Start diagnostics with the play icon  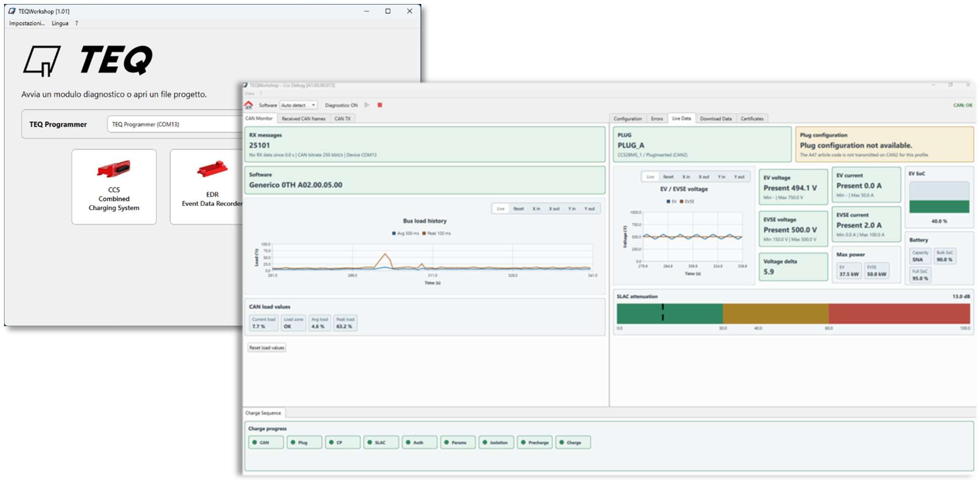(367, 105)
